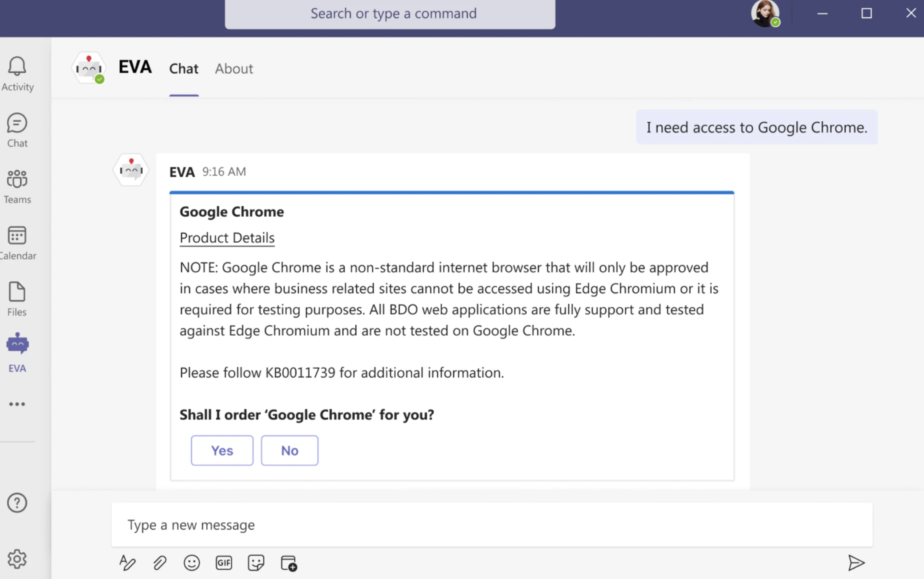Click EVA avatar beside 9:16 AM message
Screen dimensions: 924x579
tap(131, 170)
